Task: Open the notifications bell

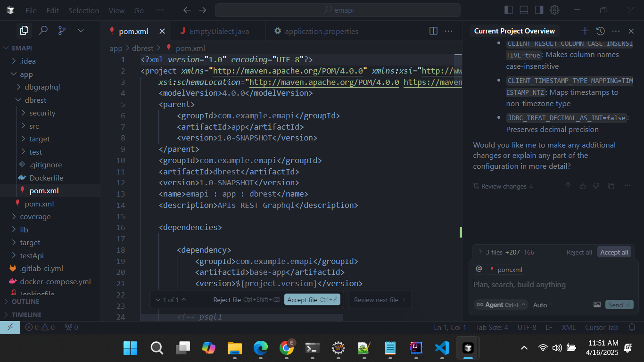Action: point(632,327)
